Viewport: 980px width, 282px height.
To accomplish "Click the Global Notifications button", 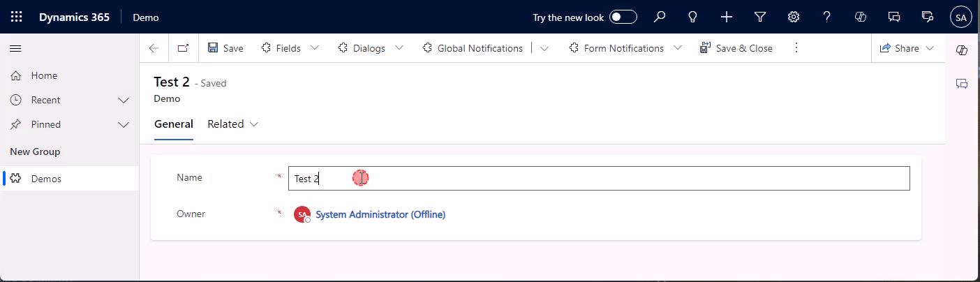I will [x=473, y=48].
